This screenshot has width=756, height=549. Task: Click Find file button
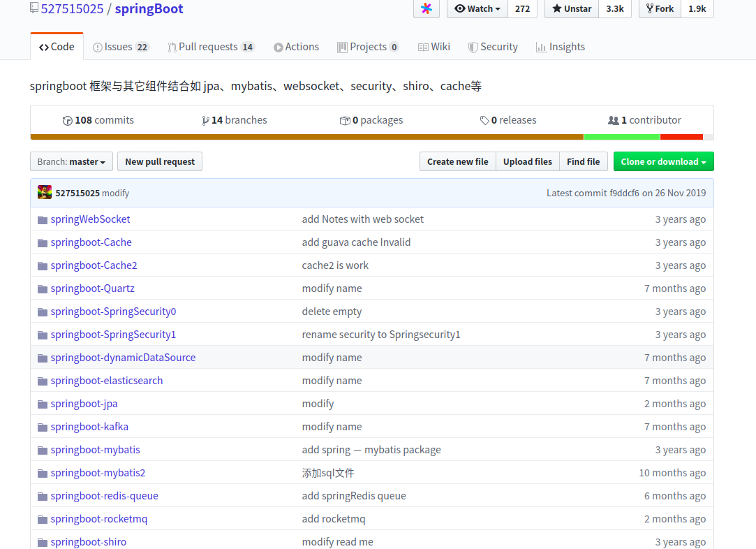tap(584, 161)
